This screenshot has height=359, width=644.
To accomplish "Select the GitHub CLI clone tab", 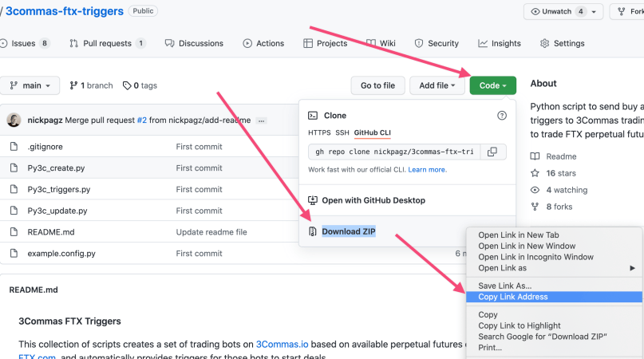I will pos(373,132).
